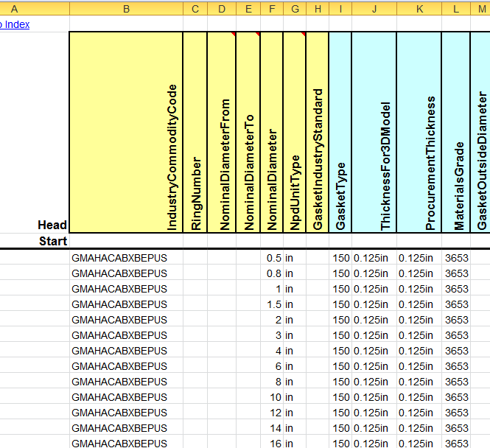Select GMAHACABXBEPUS in the 0.5 in row

coord(126,258)
